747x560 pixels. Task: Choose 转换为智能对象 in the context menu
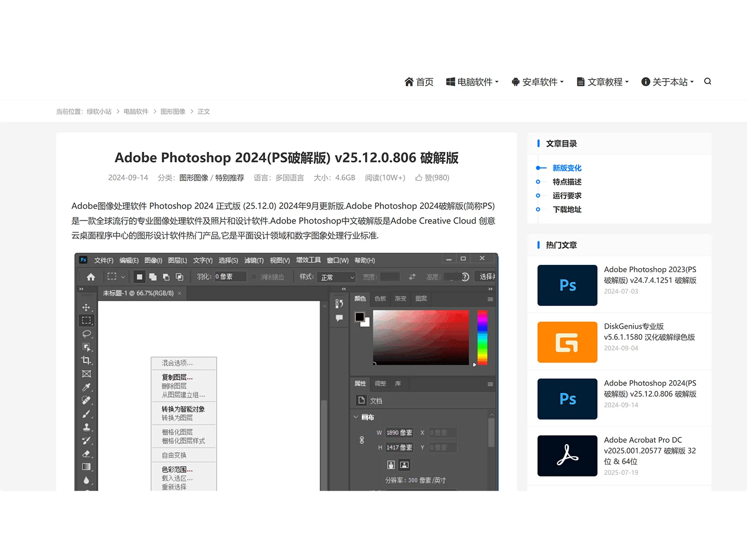coord(183,409)
